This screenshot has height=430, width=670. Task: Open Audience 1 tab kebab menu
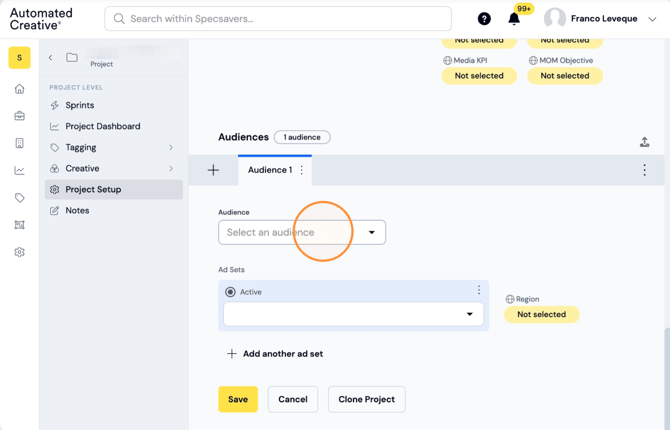tap(302, 170)
